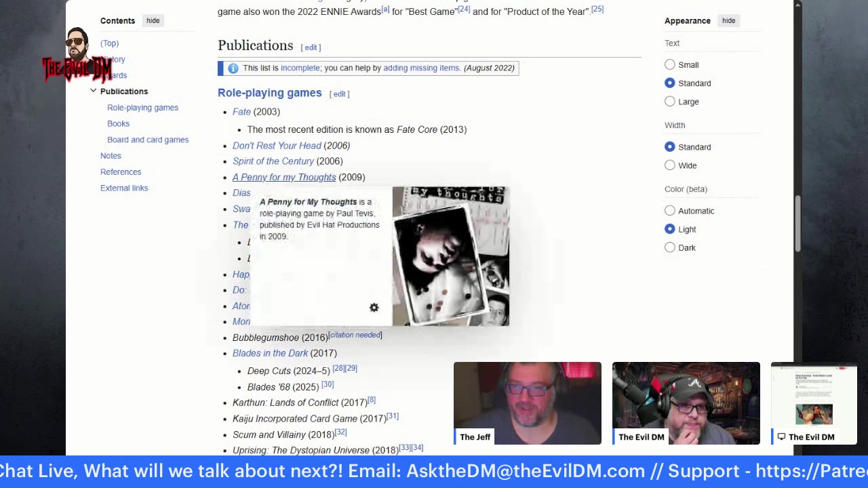Select The Evil DM webcam feed
Image resolution: width=868 pixels, height=488 pixels.
pyautogui.click(x=686, y=403)
